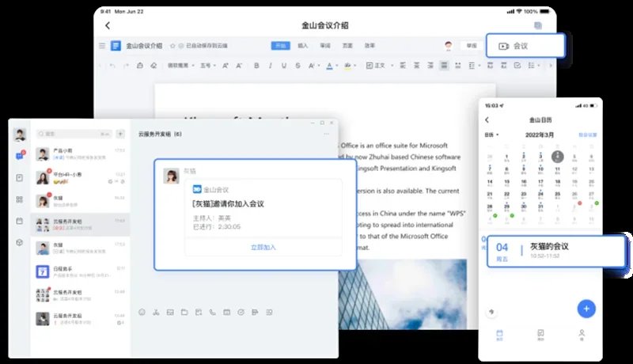633x364 pixels.
Task: Open the font name dropdown in document toolbar
Action: 181,66
